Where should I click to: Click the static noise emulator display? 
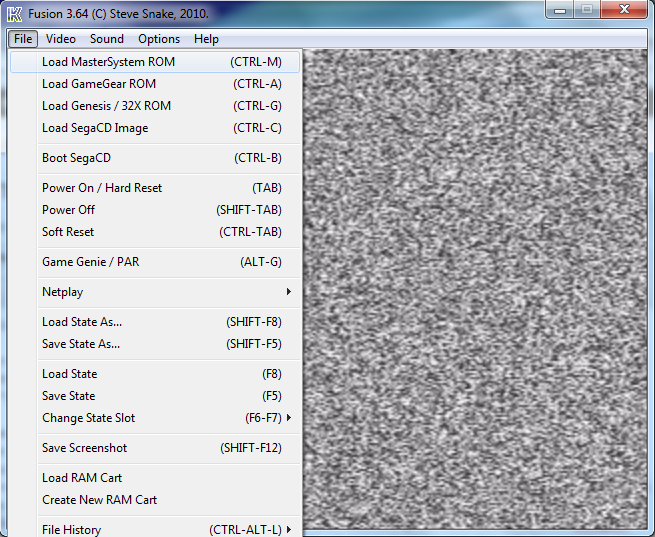(475, 289)
